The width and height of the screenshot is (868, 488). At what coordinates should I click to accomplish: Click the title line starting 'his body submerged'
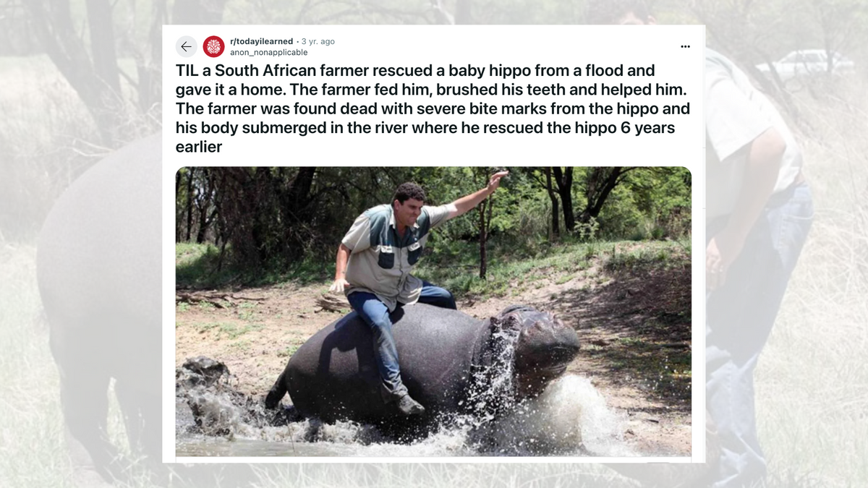pyautogui.click(x=425, y=128)
